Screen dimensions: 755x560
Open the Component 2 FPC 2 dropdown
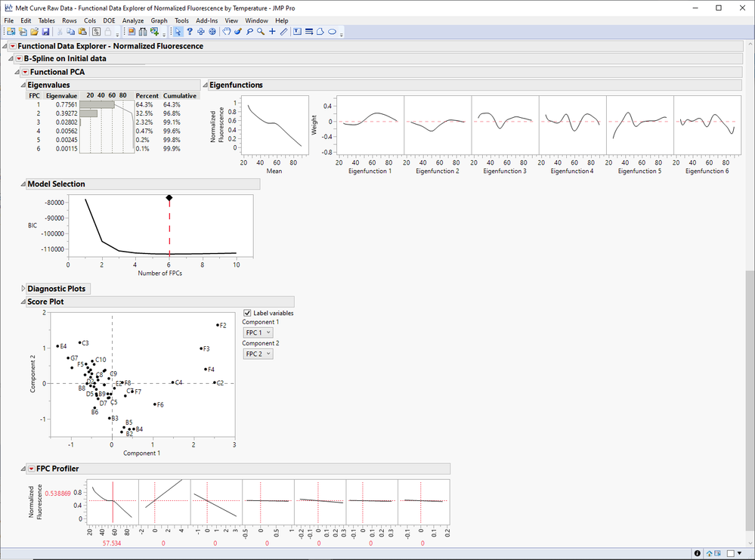[257, 354]
